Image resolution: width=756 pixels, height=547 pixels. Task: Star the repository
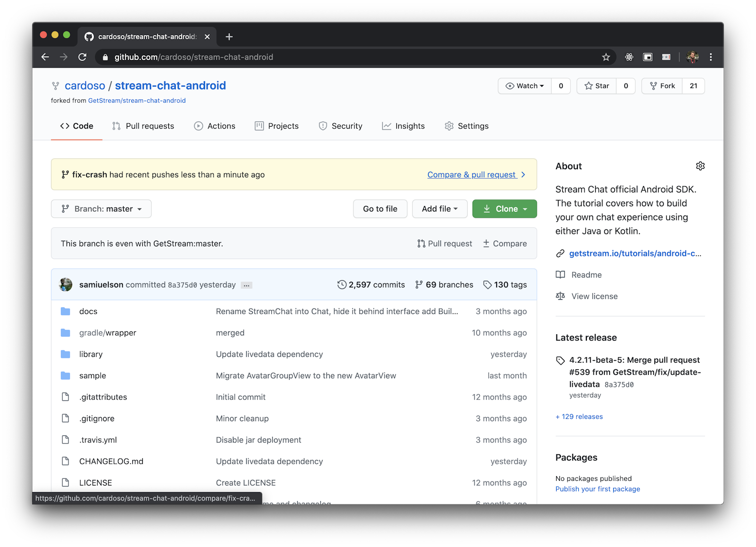coord(596,86)
